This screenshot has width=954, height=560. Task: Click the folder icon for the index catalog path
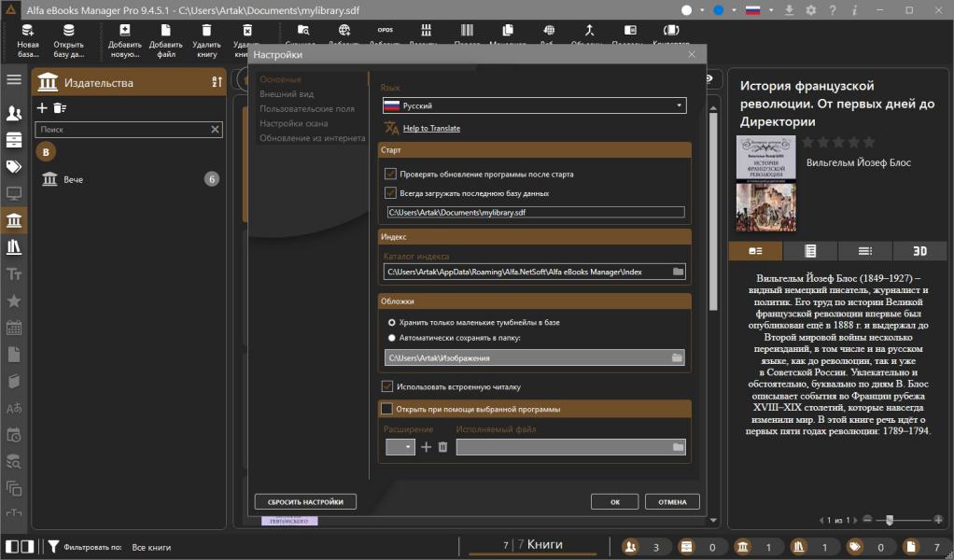[x=678, y=272]
